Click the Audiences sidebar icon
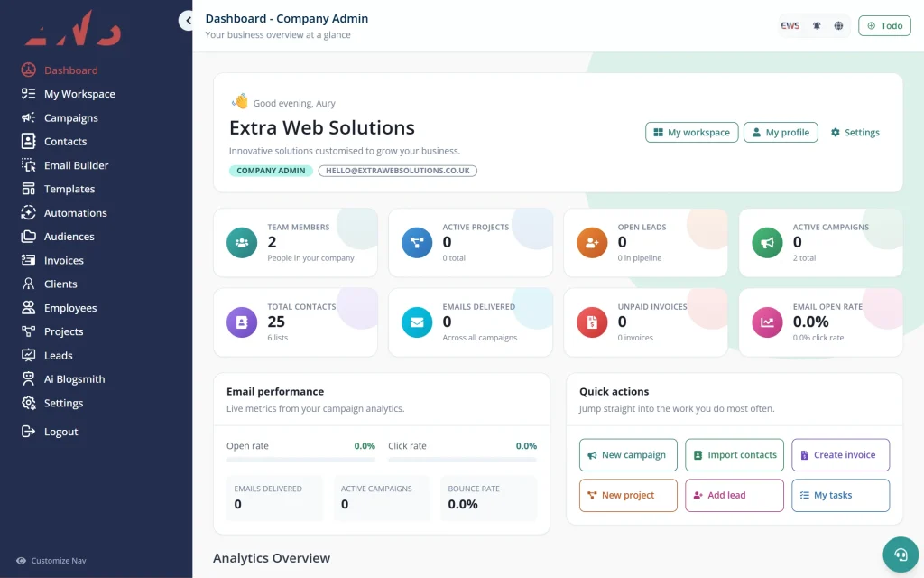This screenshot has height=578, width=924. [x=28, y=237]
